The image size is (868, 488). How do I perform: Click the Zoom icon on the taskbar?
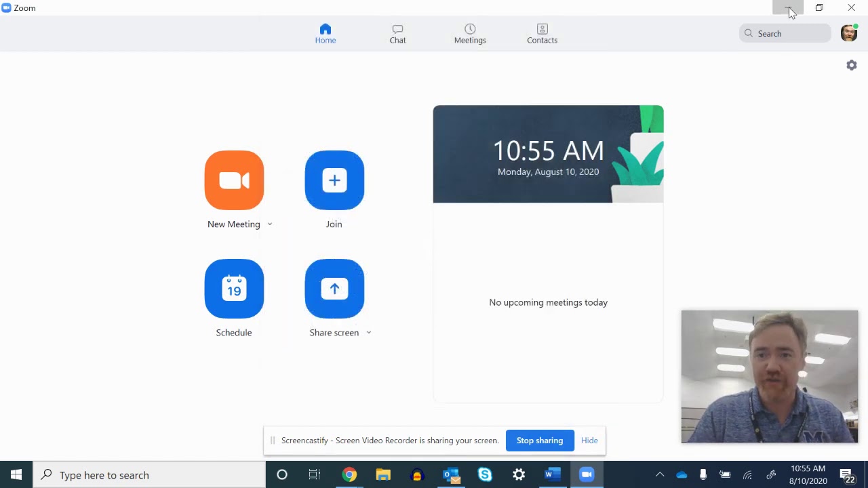(x=587, y=475)
